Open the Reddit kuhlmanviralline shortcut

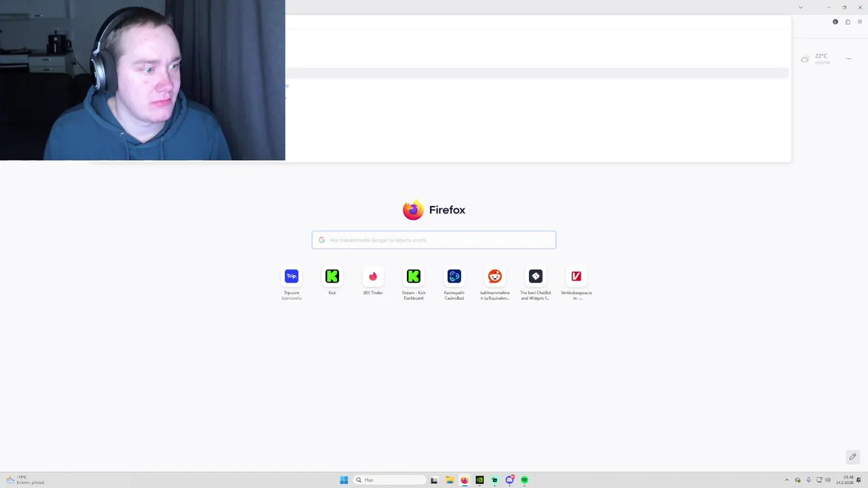pos(495,283)
